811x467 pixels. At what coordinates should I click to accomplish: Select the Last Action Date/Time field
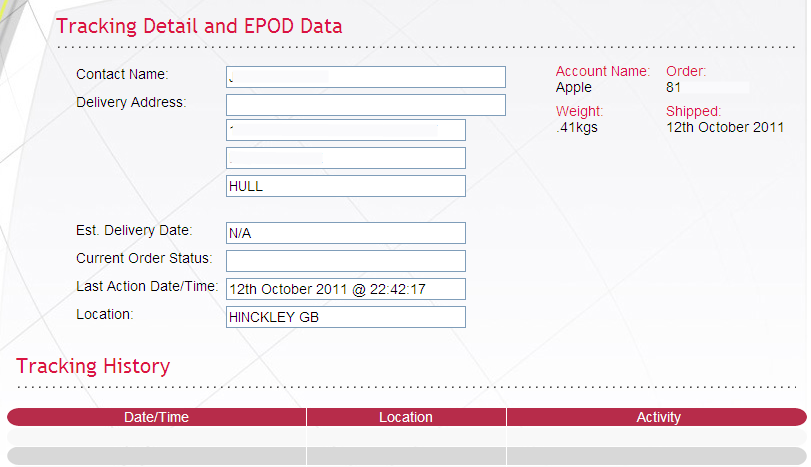click(x=346, y=289)
